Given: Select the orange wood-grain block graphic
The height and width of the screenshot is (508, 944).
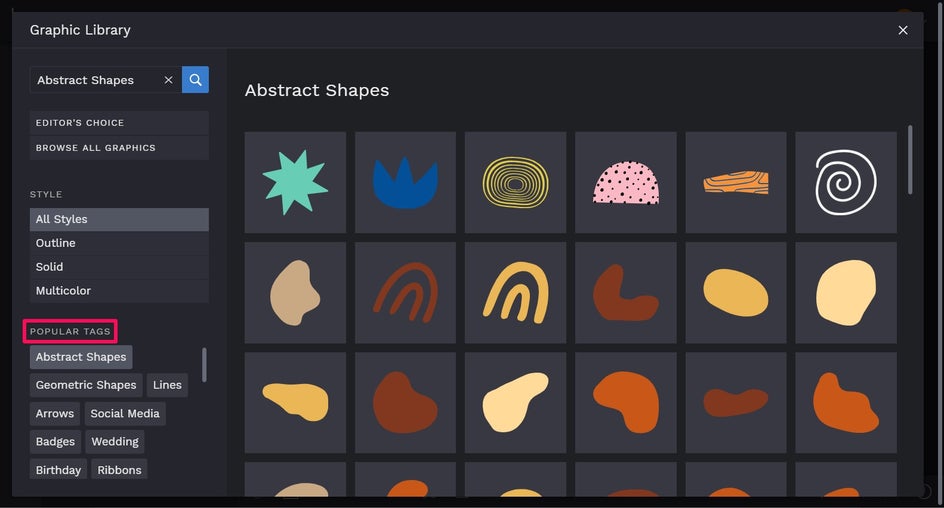Looking at the screenshot, I should coord(736,182).
